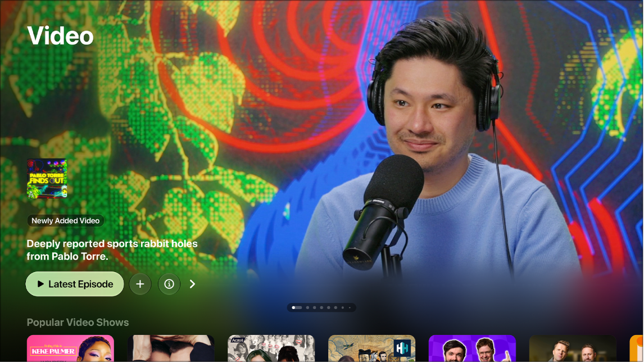The width and height of the screenshot is (644, 362).
Task: Click the Popular Video Shows heading
Action: tap(78, 323)
